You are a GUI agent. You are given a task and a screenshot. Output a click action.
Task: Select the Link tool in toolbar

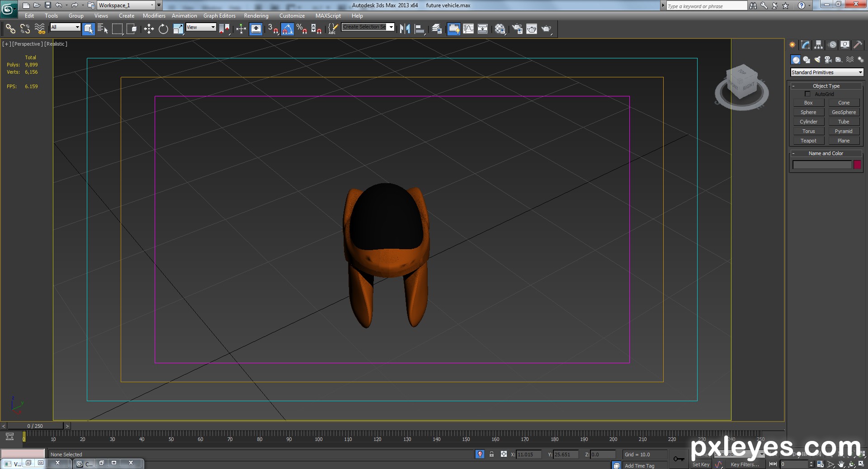coord(10,29)
